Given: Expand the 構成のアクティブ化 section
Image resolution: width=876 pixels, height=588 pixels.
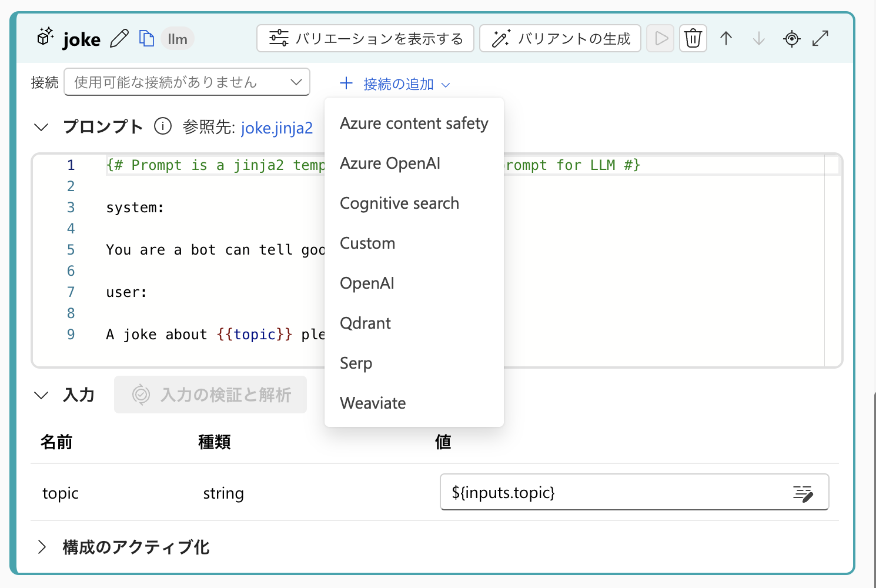Looking at the screenshot, I should (x=42, y=547).
